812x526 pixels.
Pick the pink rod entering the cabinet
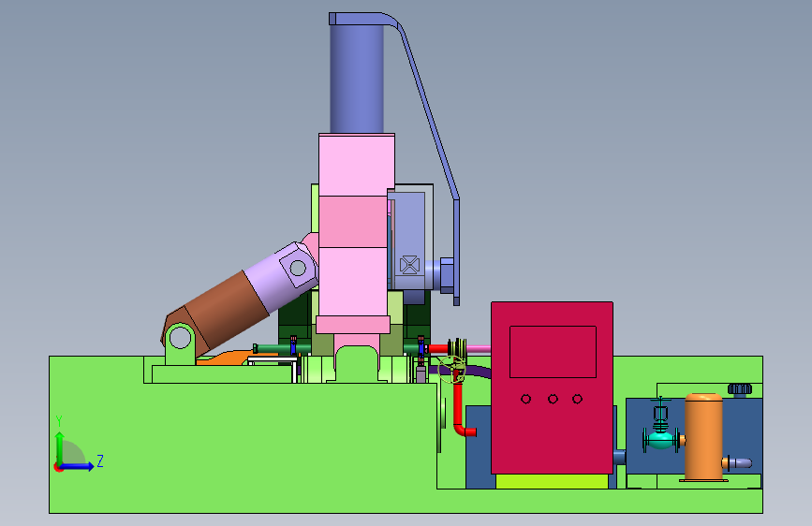[479, 348]
